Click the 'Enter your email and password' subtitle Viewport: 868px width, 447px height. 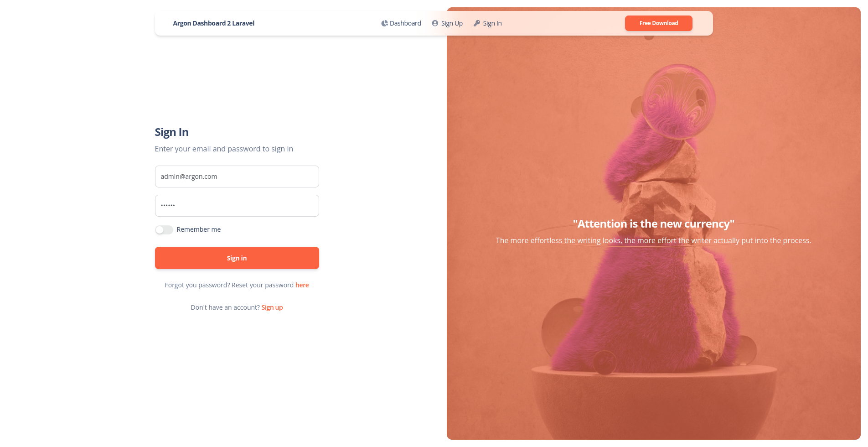tap(224, 149)
